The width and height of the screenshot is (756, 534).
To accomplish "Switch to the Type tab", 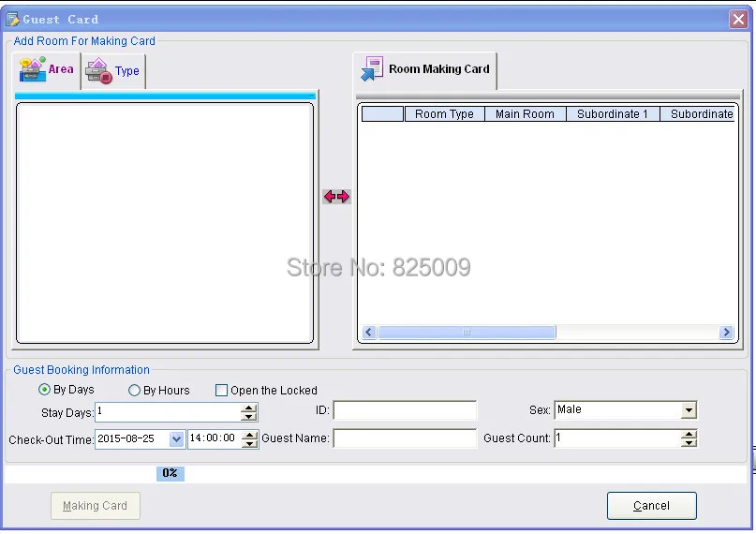I will click(x=113, y=71).
